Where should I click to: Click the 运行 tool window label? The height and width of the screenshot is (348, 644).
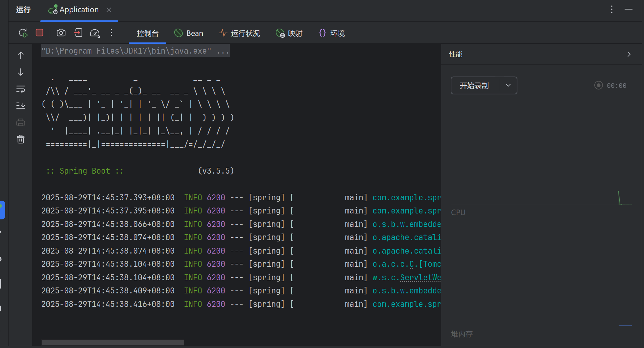coord(23,10)
